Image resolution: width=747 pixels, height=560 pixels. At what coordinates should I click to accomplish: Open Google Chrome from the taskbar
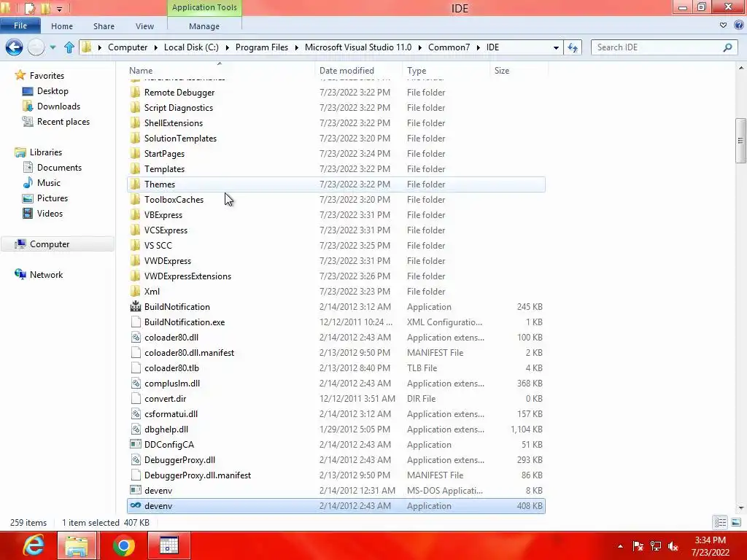pos(124,545)
